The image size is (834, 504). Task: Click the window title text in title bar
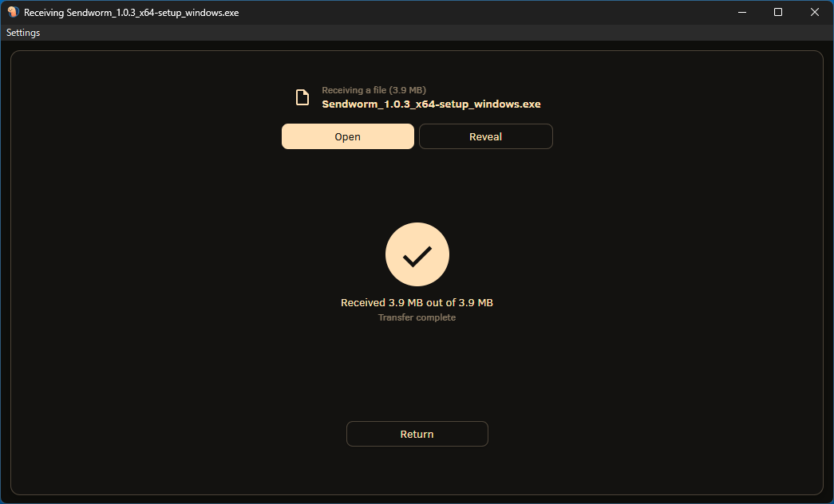click(131, 13)
